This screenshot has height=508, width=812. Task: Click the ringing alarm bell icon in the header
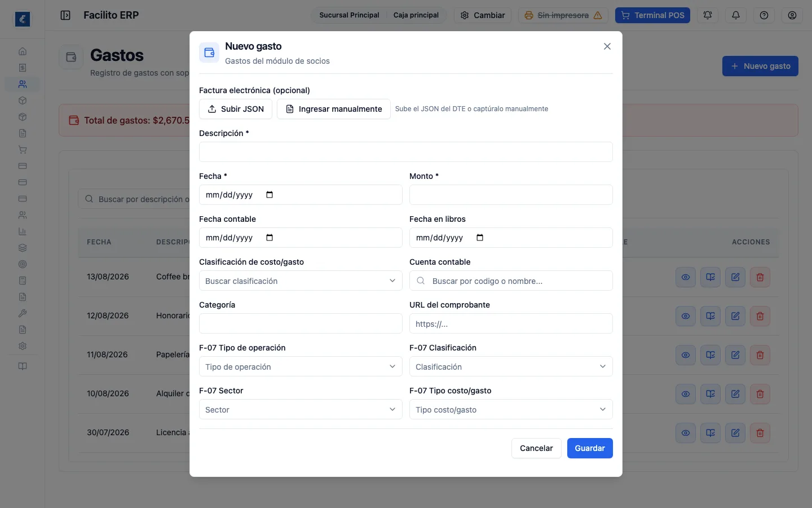708,15
